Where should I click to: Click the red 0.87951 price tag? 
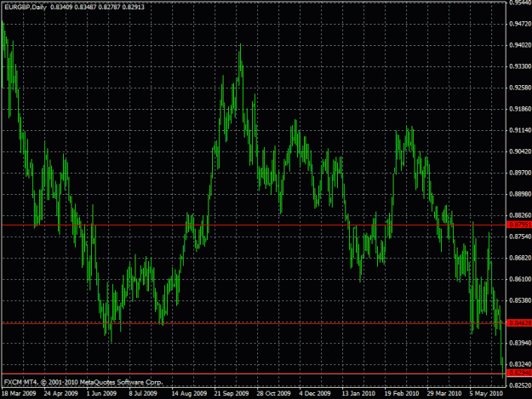[x=519, y=225]
